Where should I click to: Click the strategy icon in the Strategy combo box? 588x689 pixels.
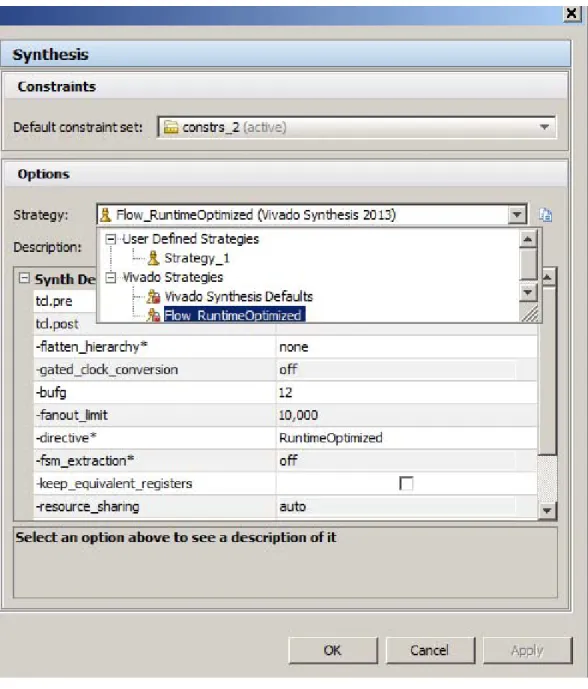(105, 215)
